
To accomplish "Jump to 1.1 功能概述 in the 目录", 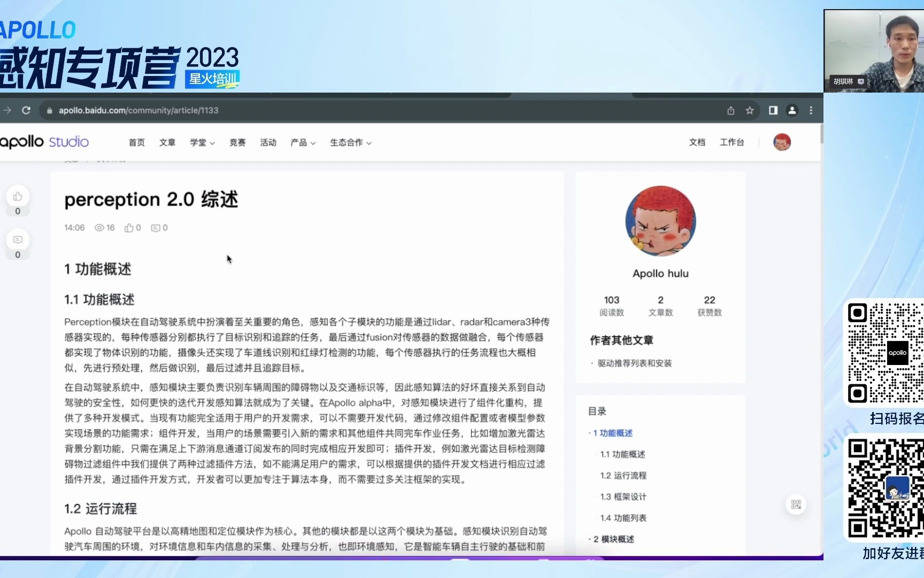I will click(x=622, y=454).
